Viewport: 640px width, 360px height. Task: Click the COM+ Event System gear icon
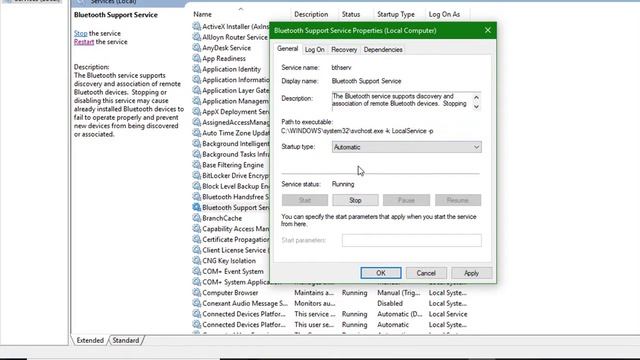coord(196,271)
